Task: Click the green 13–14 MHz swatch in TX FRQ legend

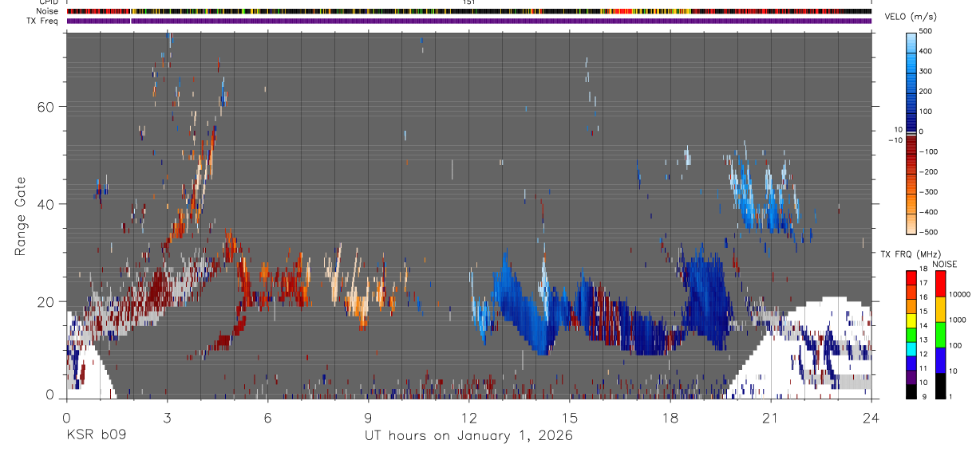Action: click(911, 335)
